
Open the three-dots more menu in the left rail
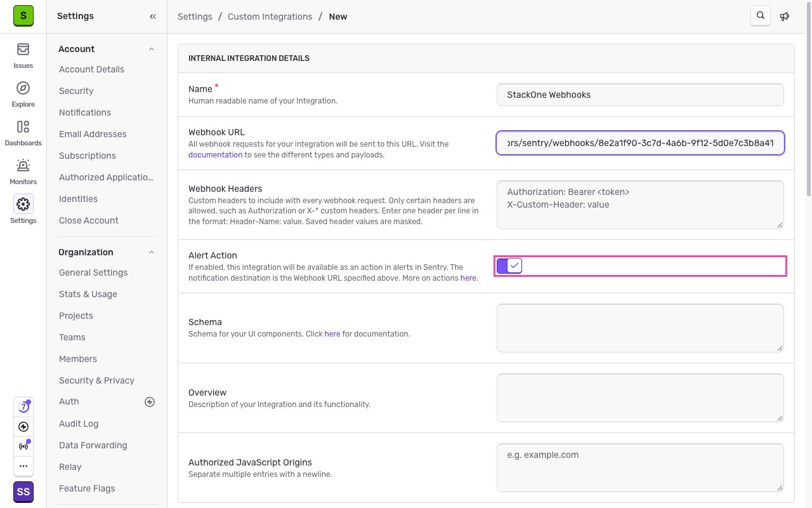pyautogui.click(x=23, y=466)
